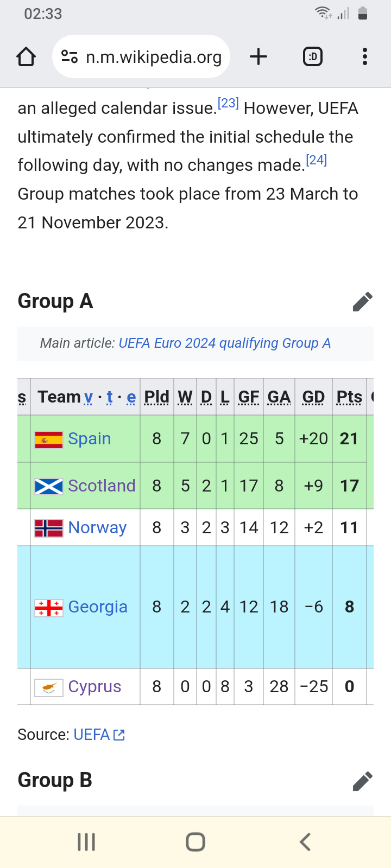Viewport: 391px width, 868px height.
Task: Open the Cyprus team link
Action: [94, 686]
